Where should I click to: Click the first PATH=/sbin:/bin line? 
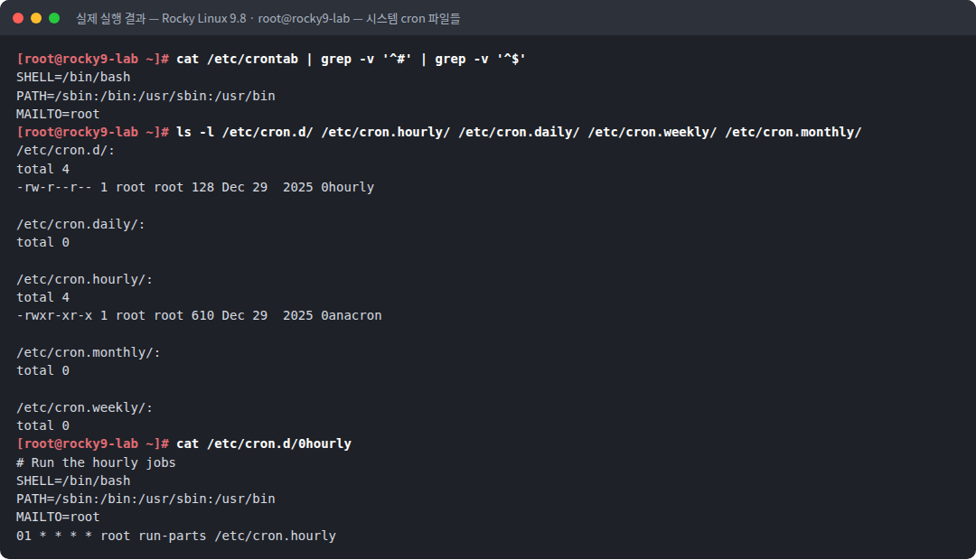pyautogui.click(x=145, y=96)
